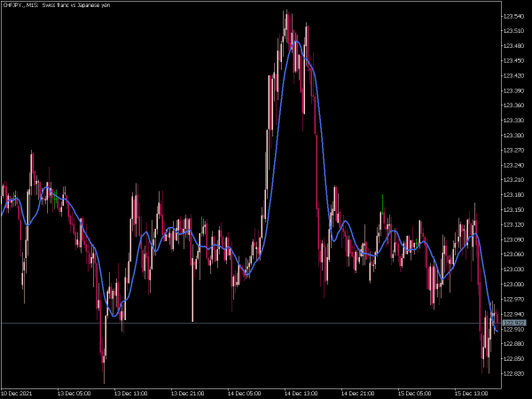Click the 123.360 price scale label

(x=513, y=106)
